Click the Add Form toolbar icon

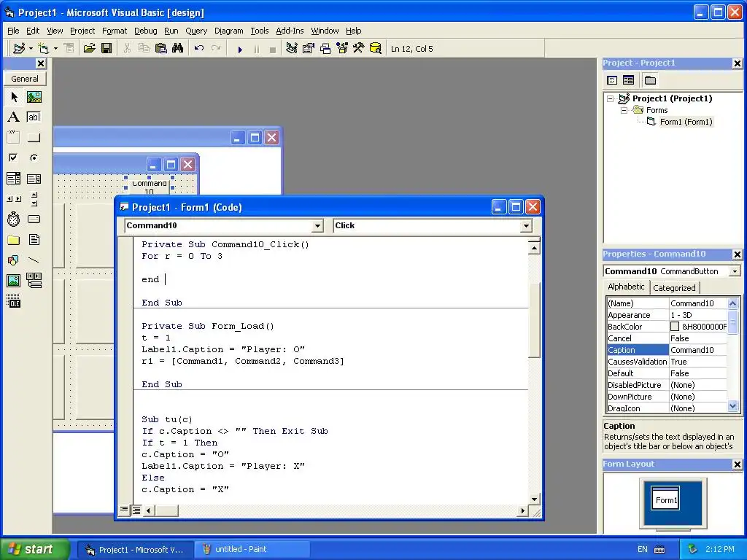[x=43, y=48]
